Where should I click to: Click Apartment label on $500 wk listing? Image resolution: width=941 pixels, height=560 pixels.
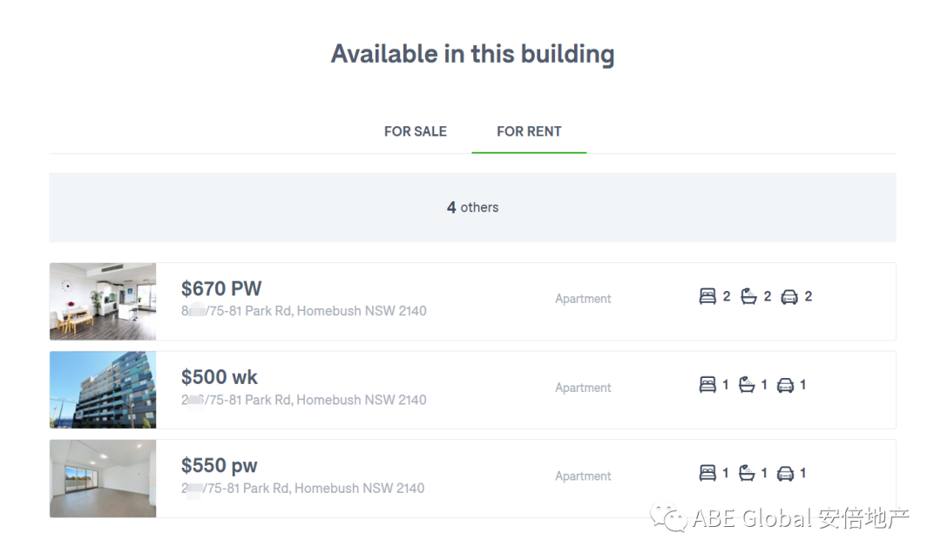[x=583, y=388]
